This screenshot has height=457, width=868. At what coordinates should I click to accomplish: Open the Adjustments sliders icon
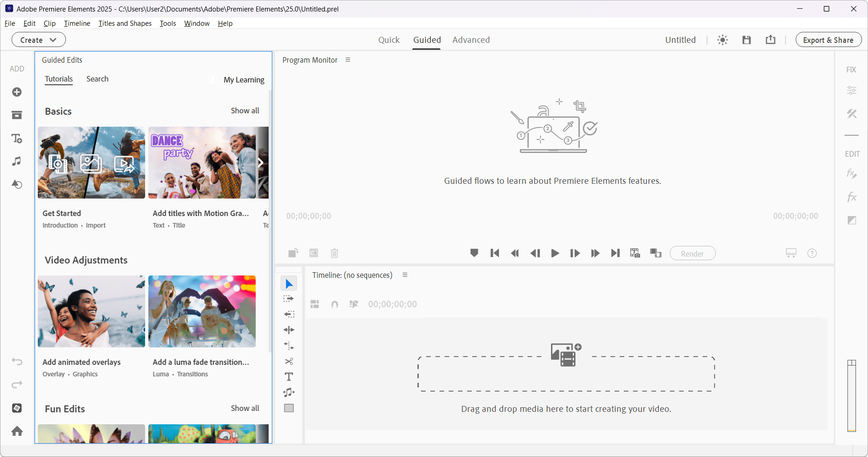pyautogui.click(x=851, y=90)
